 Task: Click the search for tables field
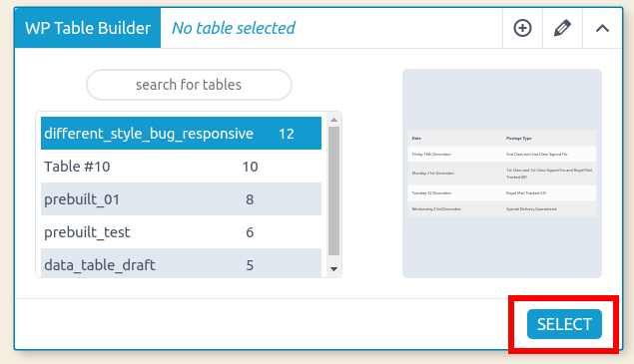tap(189, 85)
